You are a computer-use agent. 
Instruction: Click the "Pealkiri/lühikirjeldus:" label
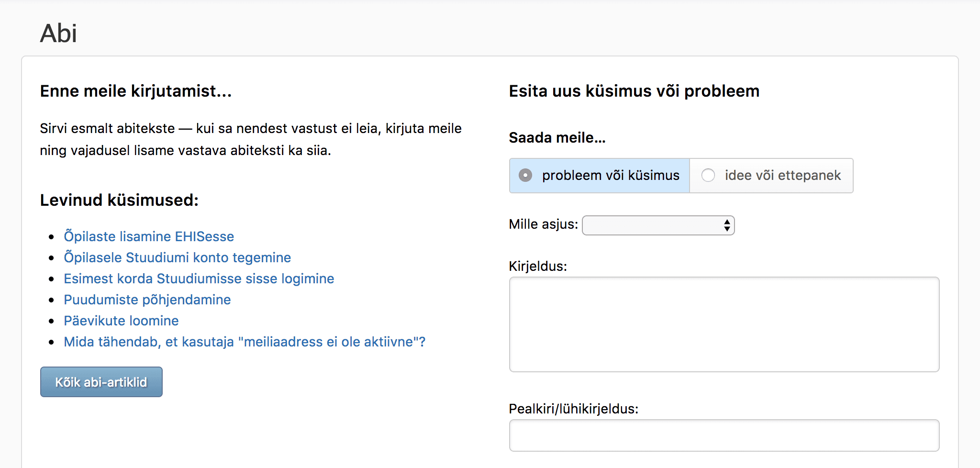[x=573, y=409]
